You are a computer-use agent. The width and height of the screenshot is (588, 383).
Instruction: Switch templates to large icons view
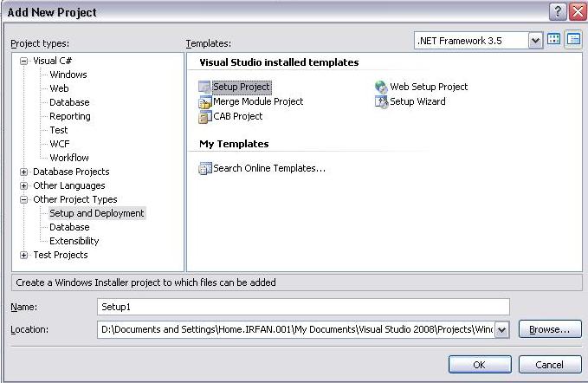[554, 40]
